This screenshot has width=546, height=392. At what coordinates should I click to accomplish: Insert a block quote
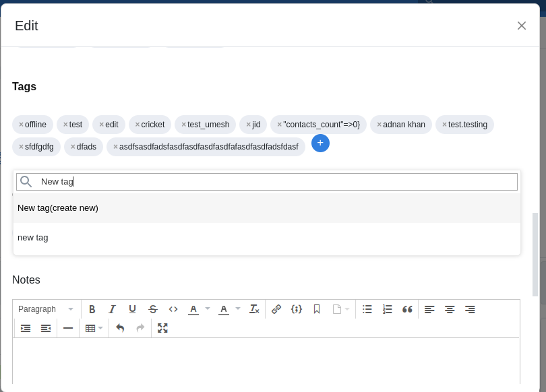[x=407, y=309]
